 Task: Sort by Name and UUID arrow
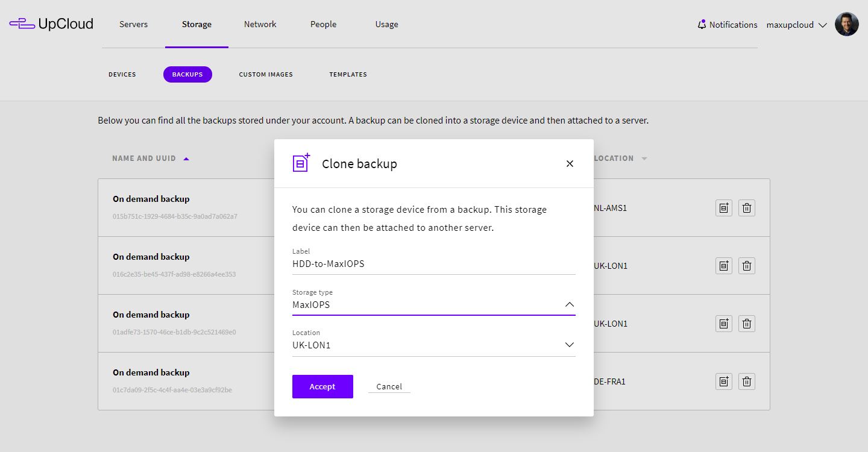coord(186,159)
